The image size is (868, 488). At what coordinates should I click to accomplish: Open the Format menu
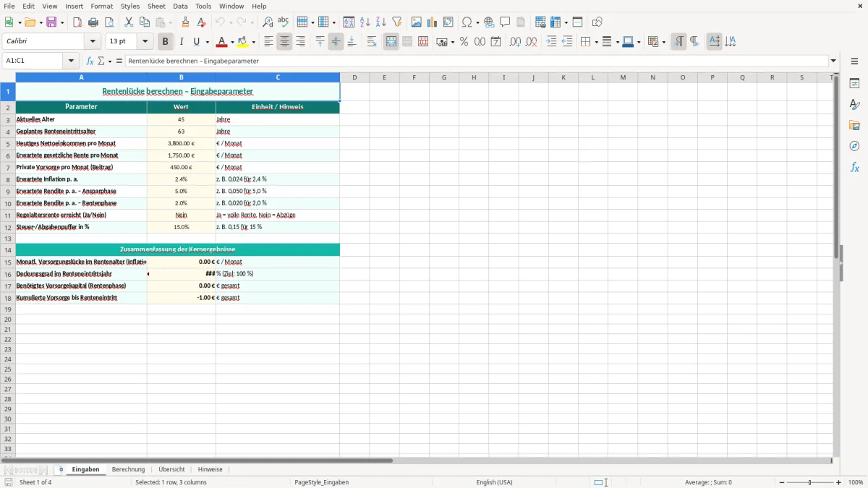pyautogui.click(x=102, y=6)
